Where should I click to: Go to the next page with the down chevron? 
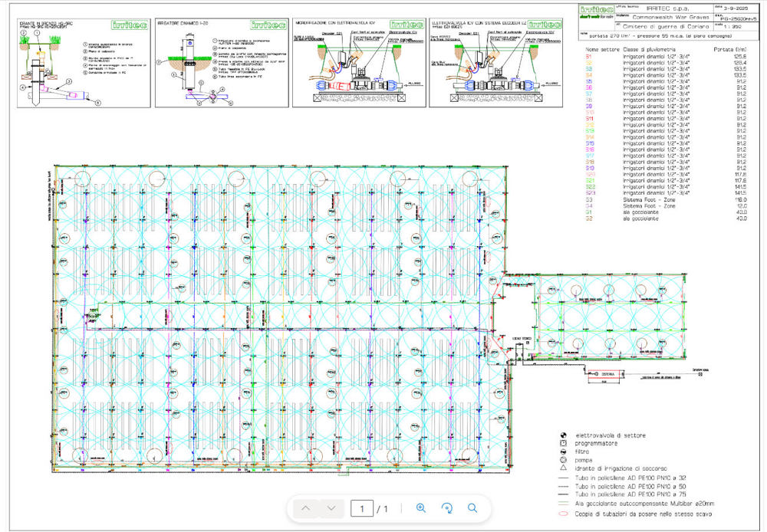click(331, 508)
